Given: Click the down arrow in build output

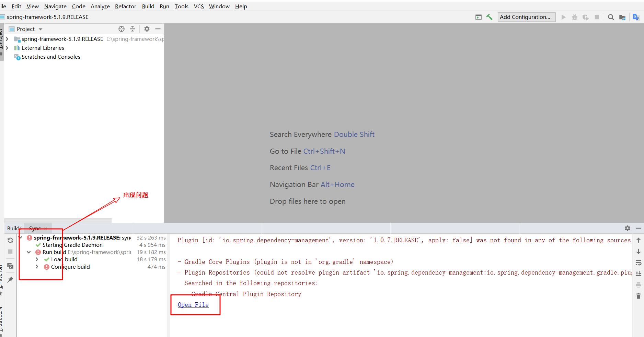Looking at the screenshot, I should (x=639, y=252).
